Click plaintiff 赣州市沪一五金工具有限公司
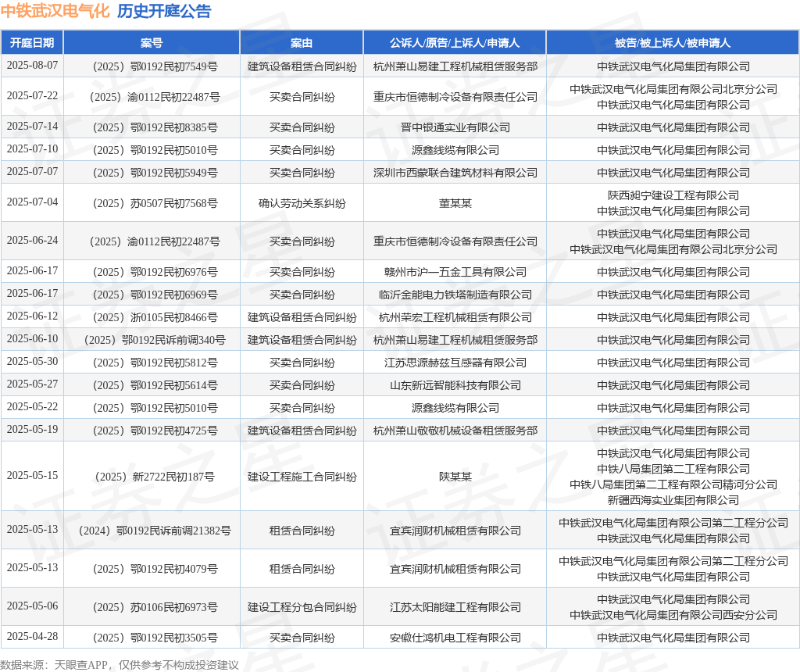 (455, 272)
